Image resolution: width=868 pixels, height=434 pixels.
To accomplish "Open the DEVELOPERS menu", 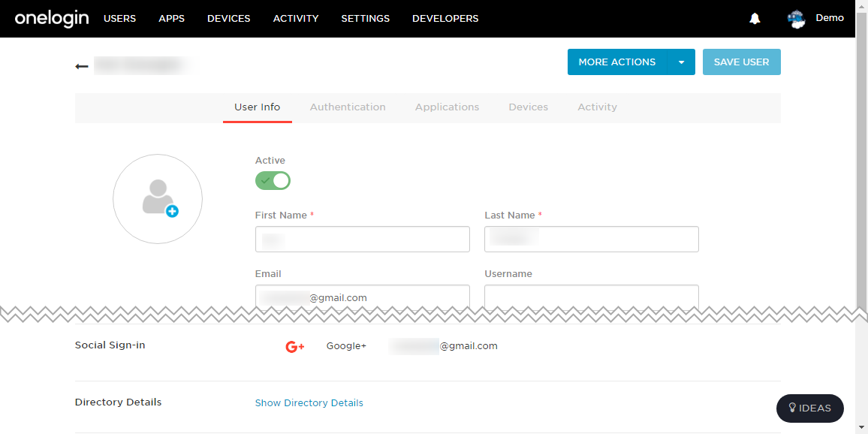I will coord(445,18).
